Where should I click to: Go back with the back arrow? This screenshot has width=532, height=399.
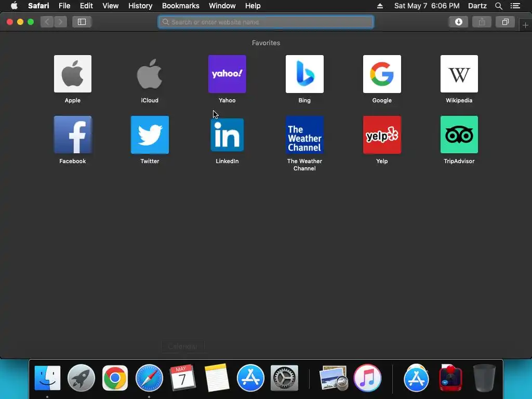47,22
